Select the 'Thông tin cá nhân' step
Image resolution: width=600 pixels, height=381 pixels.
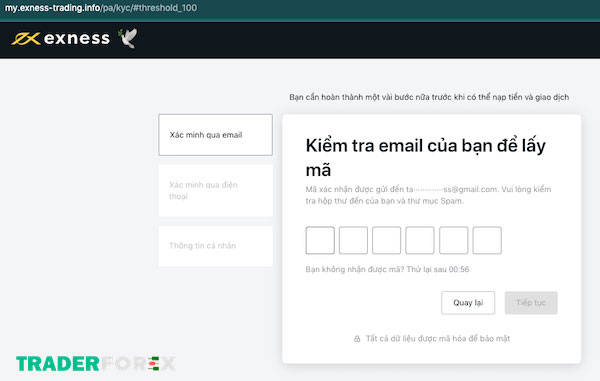215,246
